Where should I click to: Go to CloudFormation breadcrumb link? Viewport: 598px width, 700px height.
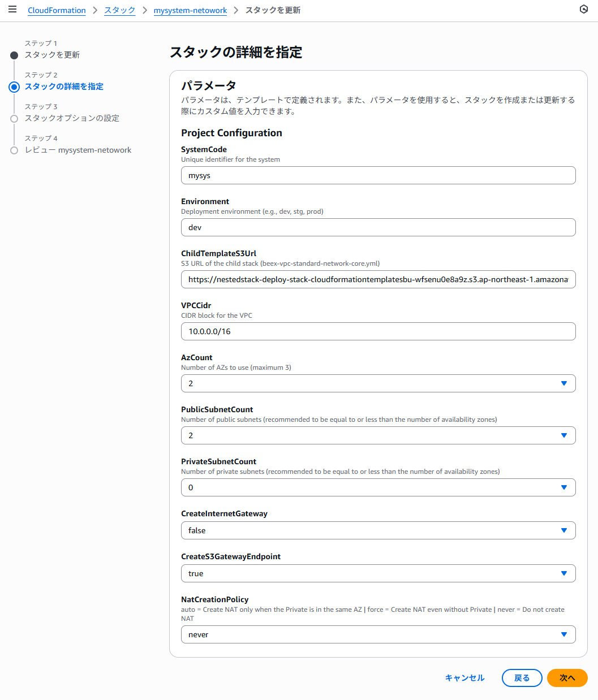pos(57,10)
